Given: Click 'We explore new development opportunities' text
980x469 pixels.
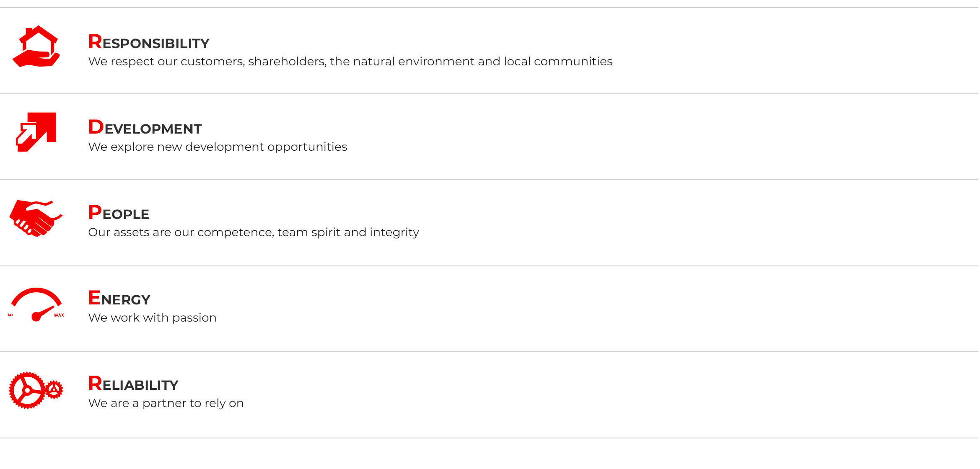Looking at the screenshot, I should point(218,147).
